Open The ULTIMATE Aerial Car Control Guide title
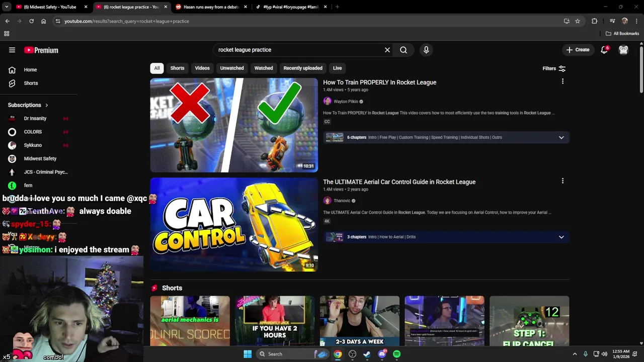The height and width of the screenshot is (362, 644). pyautogui.click(x=399, y=182)
